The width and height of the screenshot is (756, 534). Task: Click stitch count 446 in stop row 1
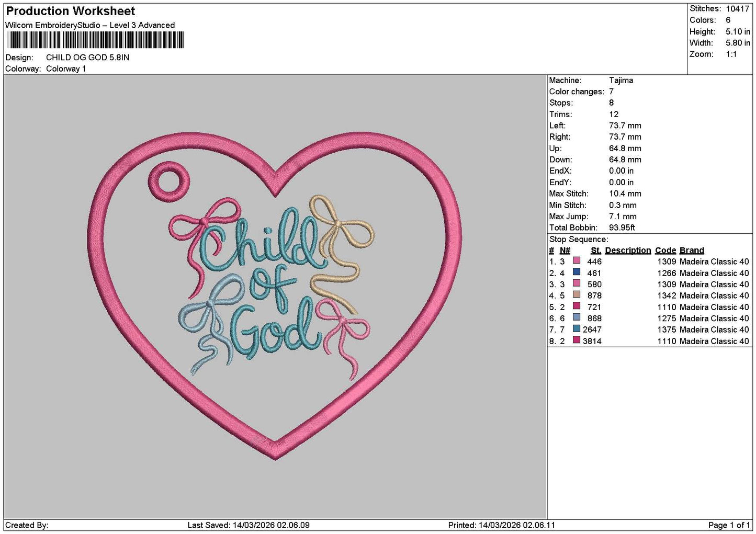pos(594,262)
